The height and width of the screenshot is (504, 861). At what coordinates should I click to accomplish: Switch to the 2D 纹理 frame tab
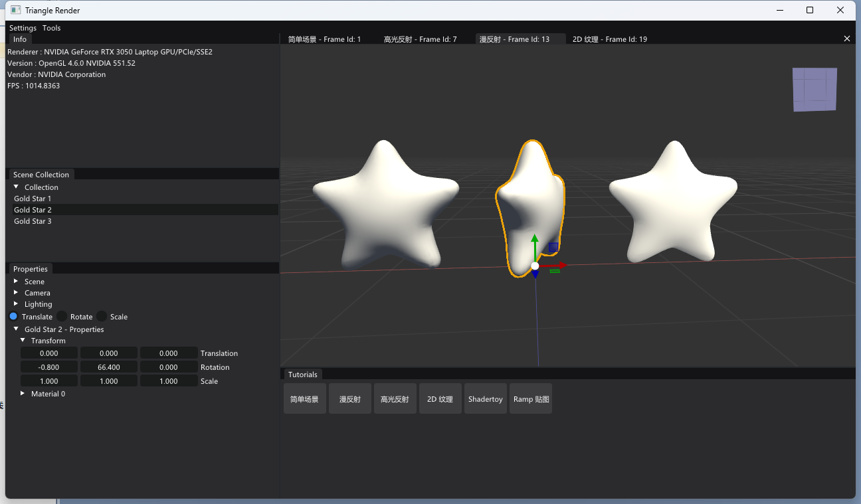tap(609, 39)
